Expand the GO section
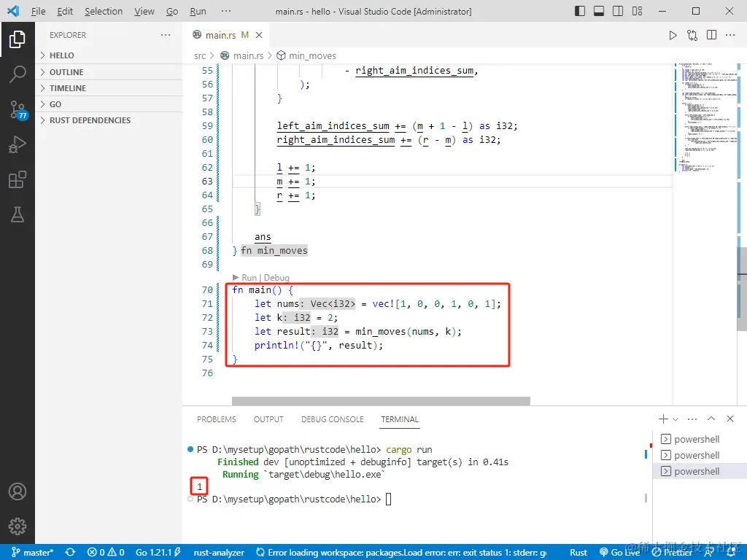 (x=109, y=104)
